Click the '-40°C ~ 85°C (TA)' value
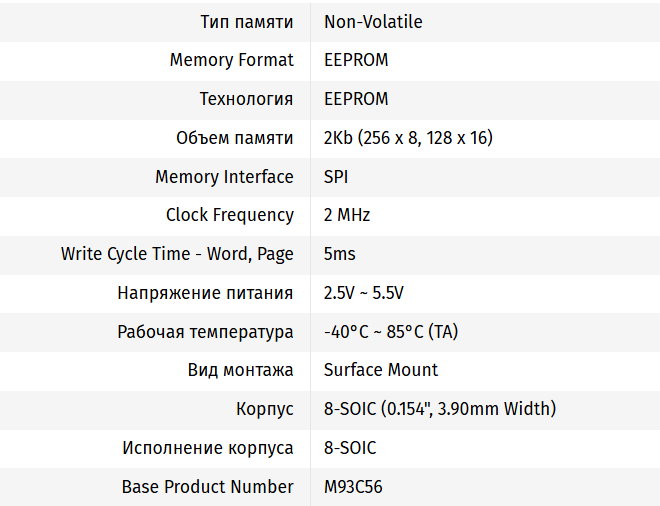 pyautogui.click(x=391, y=332)
